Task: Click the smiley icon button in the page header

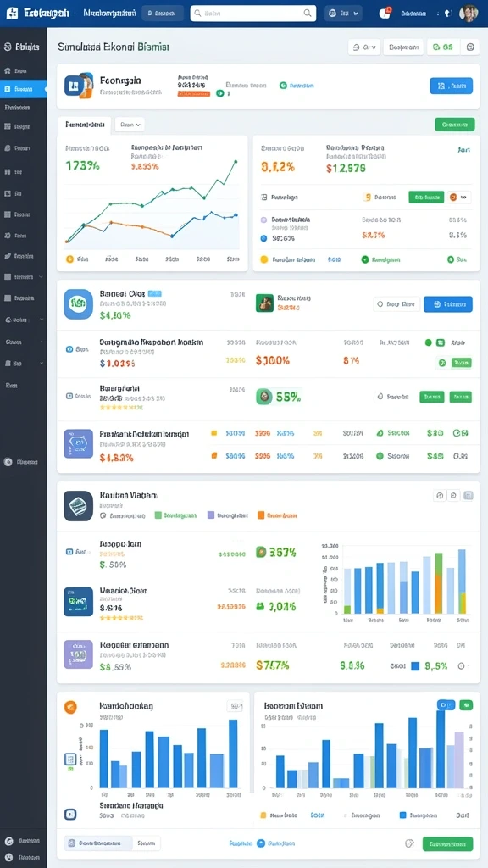Action: (x=470, y=47)
